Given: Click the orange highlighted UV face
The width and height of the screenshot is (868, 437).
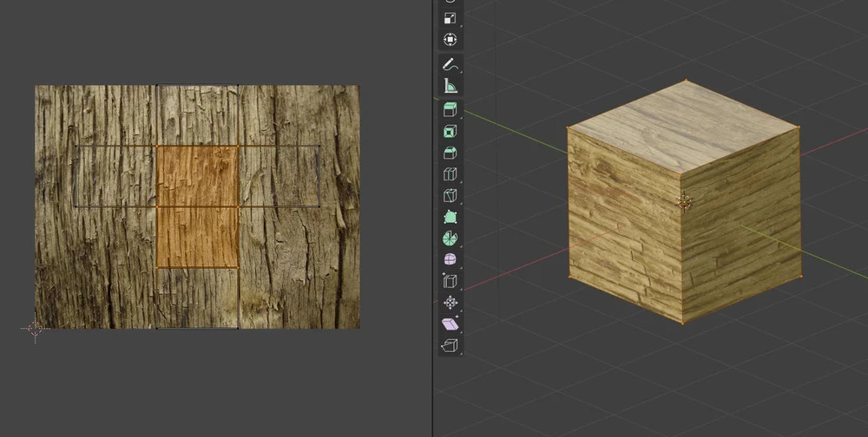Looking at the screenshot, I should [197, 206].
